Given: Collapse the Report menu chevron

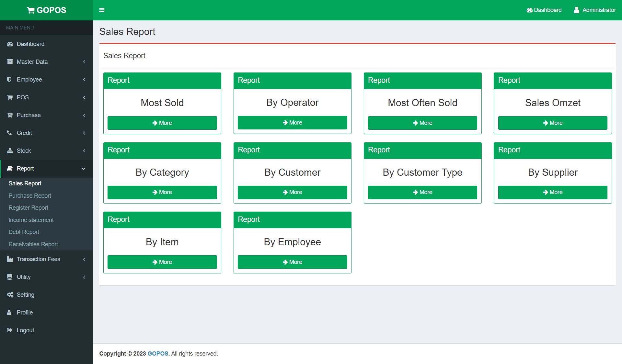Looking at the screenshot, I should pyautogui.click(x=84, y=169).
